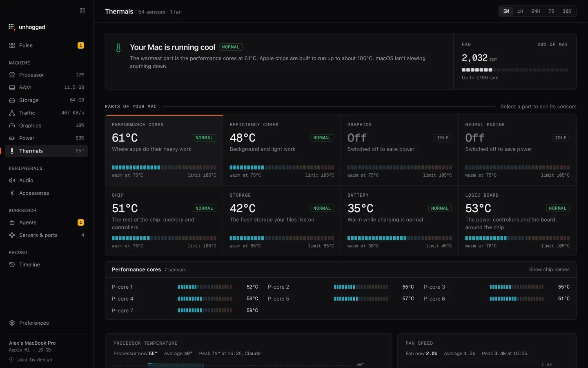Screen dimensions: 588x368
Task: Click the green thermometer status icon
Action: (118, 48)
